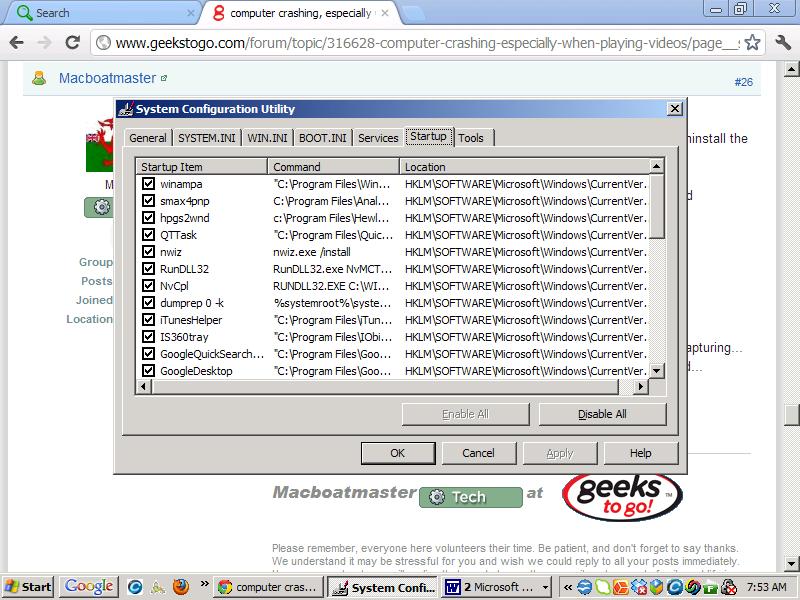800x600 pixels.
Task: Click the Start button
Action: [x=29, y=587]
